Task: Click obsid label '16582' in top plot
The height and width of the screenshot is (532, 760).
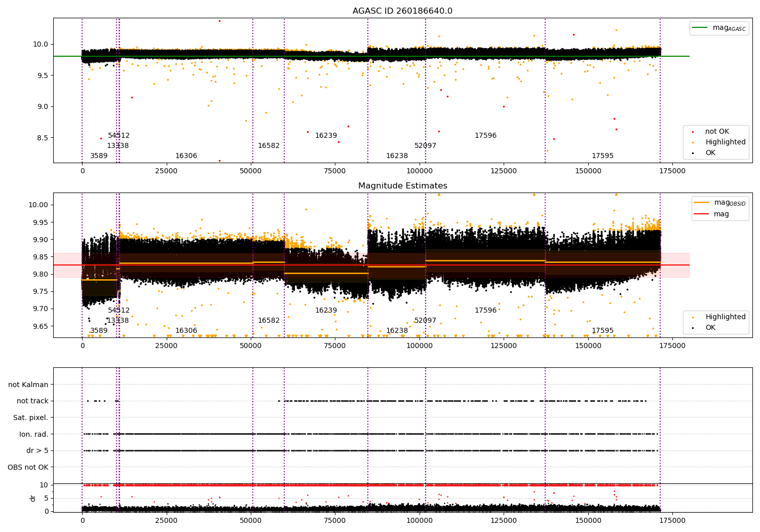Action: tap(269, 146)
